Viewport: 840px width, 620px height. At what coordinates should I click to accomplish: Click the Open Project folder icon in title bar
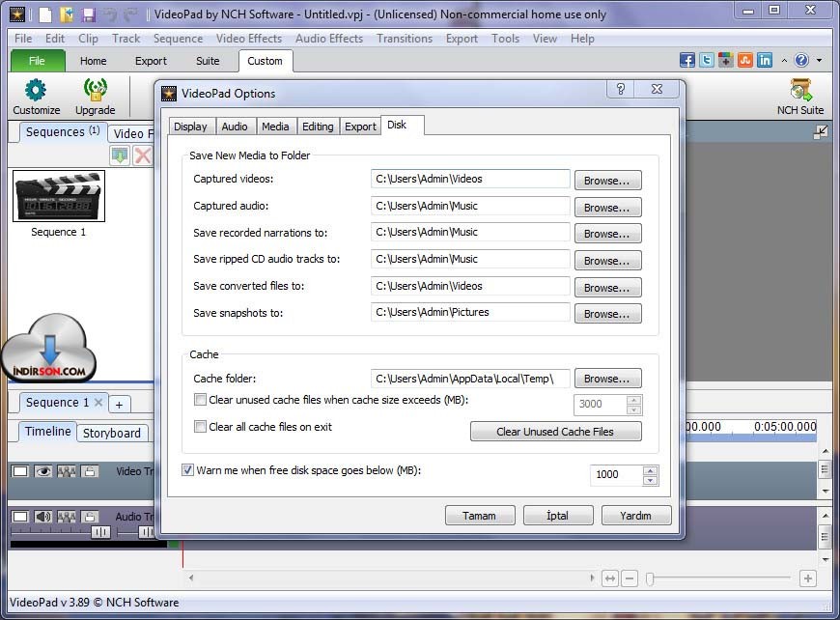pos(67,14)
